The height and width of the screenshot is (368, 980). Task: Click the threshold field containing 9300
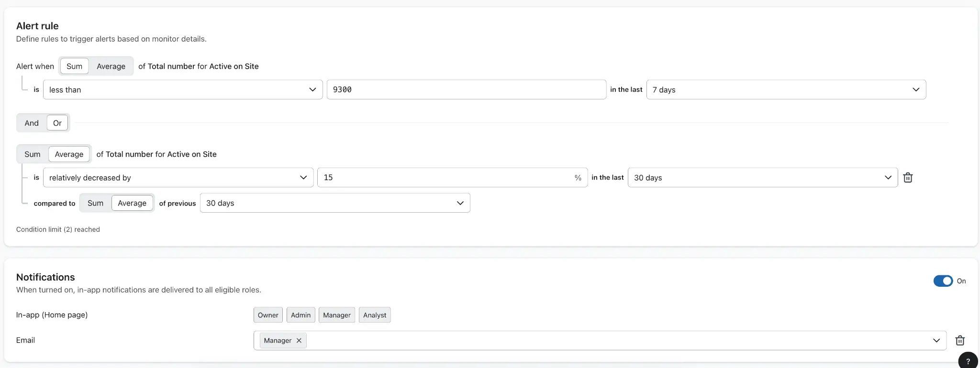(466, 90)
